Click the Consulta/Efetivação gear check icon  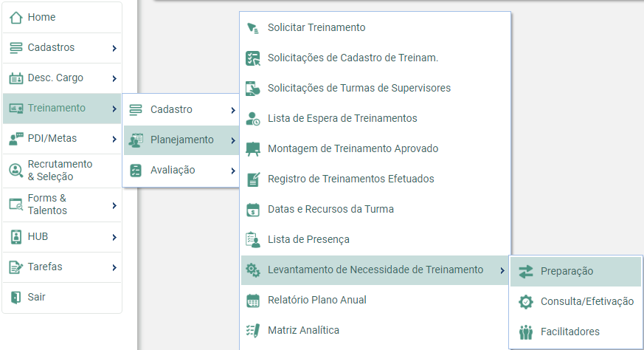click(x=526, y=301)
